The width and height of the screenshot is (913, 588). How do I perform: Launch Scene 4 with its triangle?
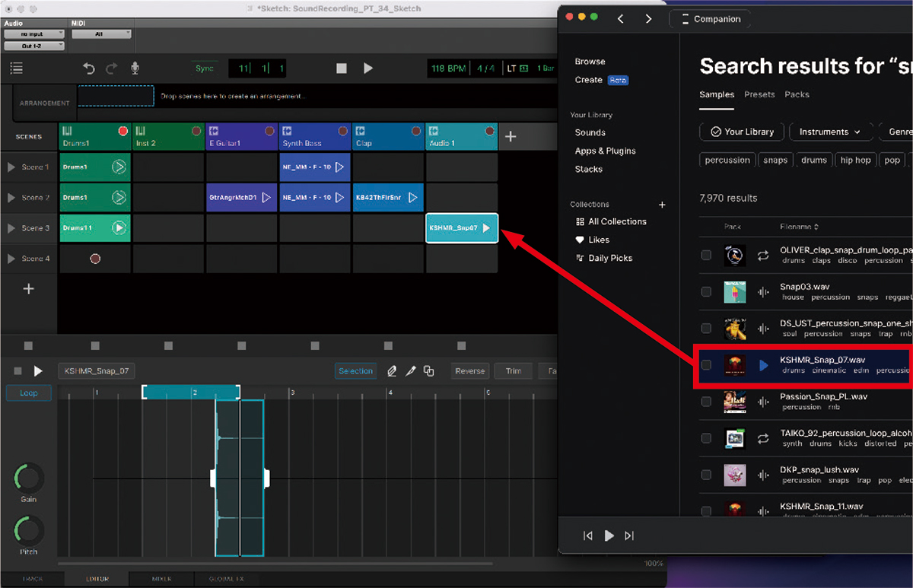pos(11,258)
